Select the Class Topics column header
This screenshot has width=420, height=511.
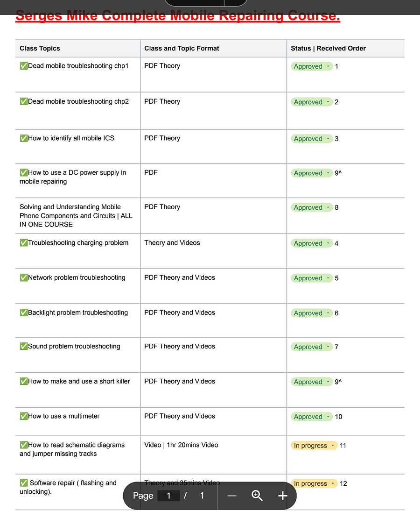pyautogui.click(x=40, y=48)
